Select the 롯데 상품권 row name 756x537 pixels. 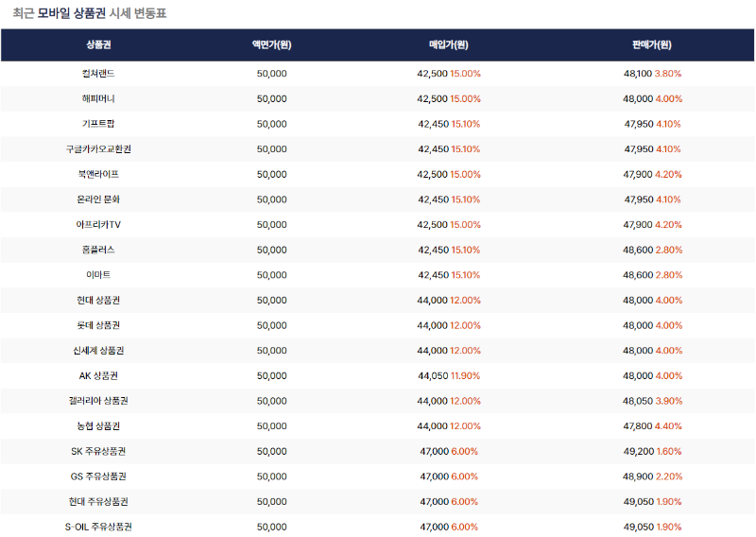98,325
